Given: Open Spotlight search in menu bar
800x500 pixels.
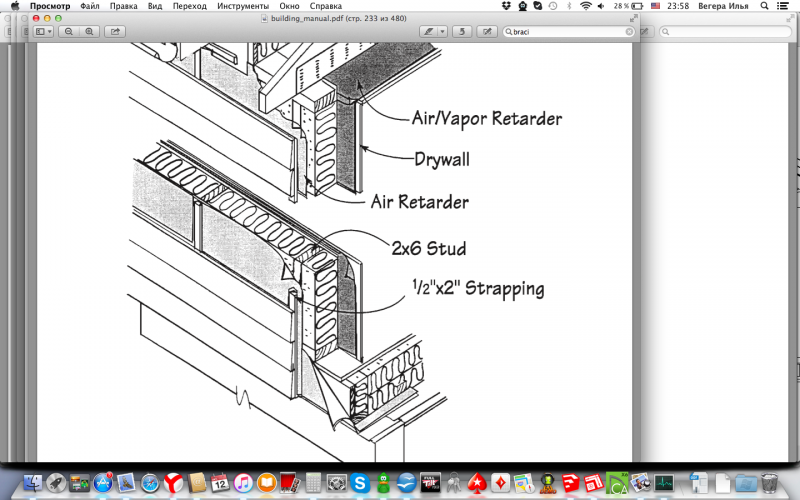Looking at the screenshot, I should tap(764, 6).
